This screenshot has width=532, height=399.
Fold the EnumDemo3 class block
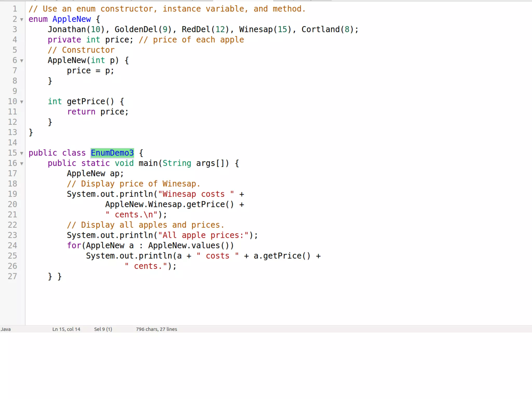(x=22, y=153)
